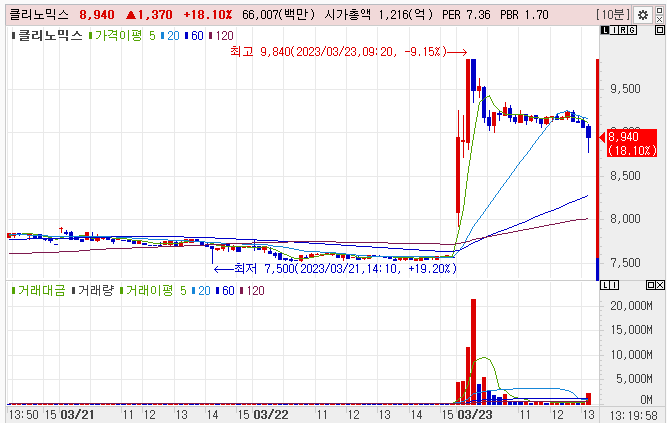
Task: Select the 120-period volume average legend
Action: (253, 291)
